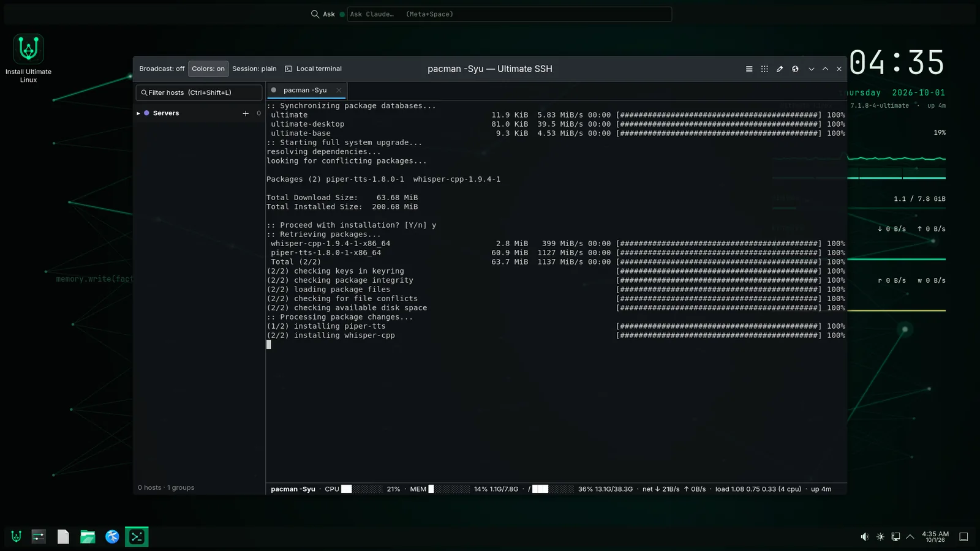The width and height of the screenshot is (980, 551).
Task: Open the volume control in system tray
Action: pos(864,537)
